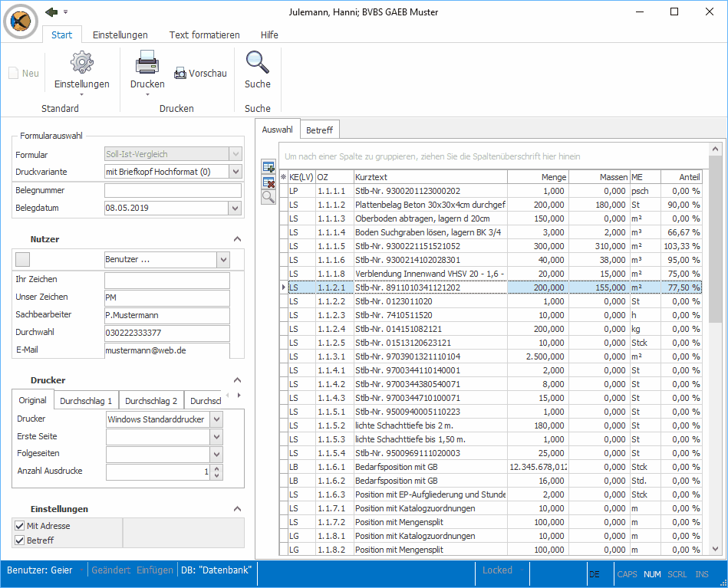Click the Suche magnifier icon in ribbon
The height and width of the screenshot is (588, 728).
[x=257, y=62]
